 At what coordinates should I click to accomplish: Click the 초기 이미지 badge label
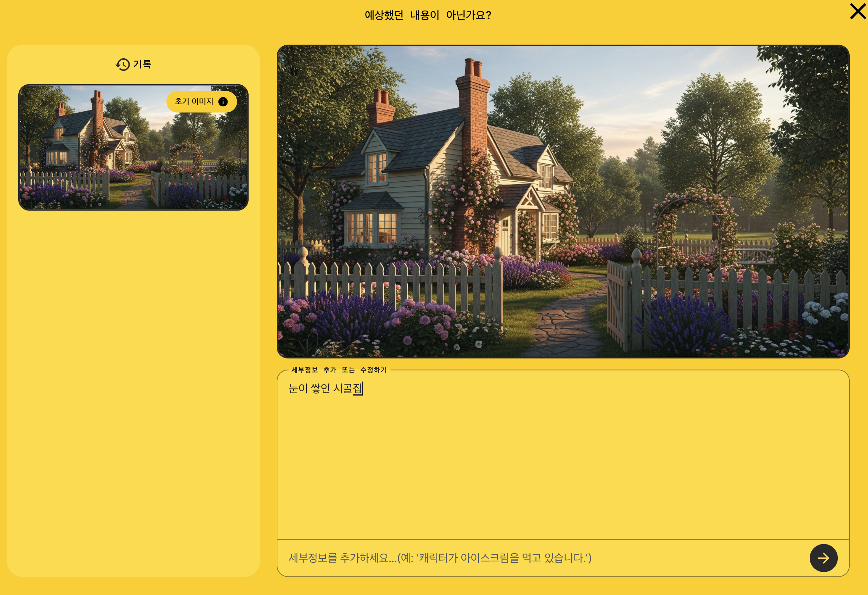click(x=194, y=101)
